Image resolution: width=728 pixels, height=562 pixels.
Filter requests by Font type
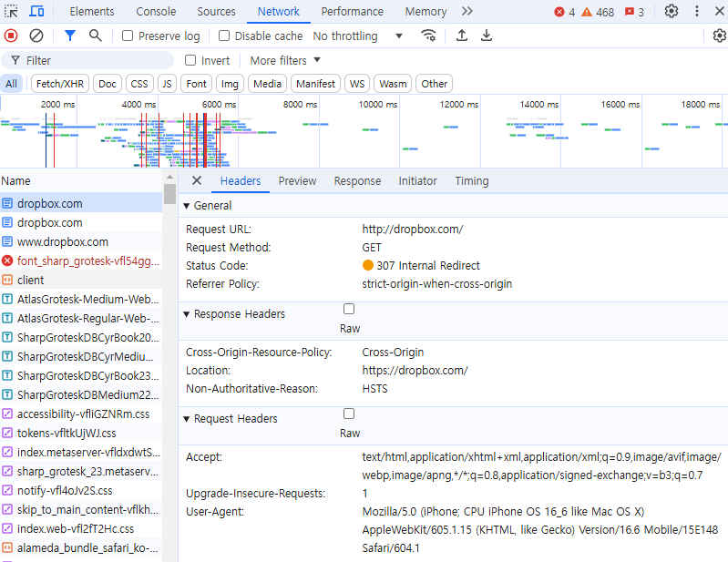tap(196, 84)
